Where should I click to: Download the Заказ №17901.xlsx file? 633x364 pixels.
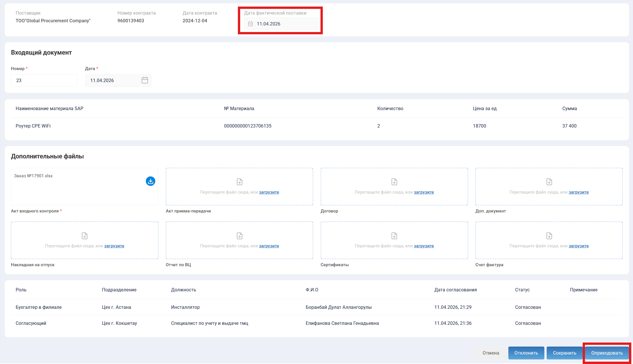pyautogui.click(x=150, y=181)
